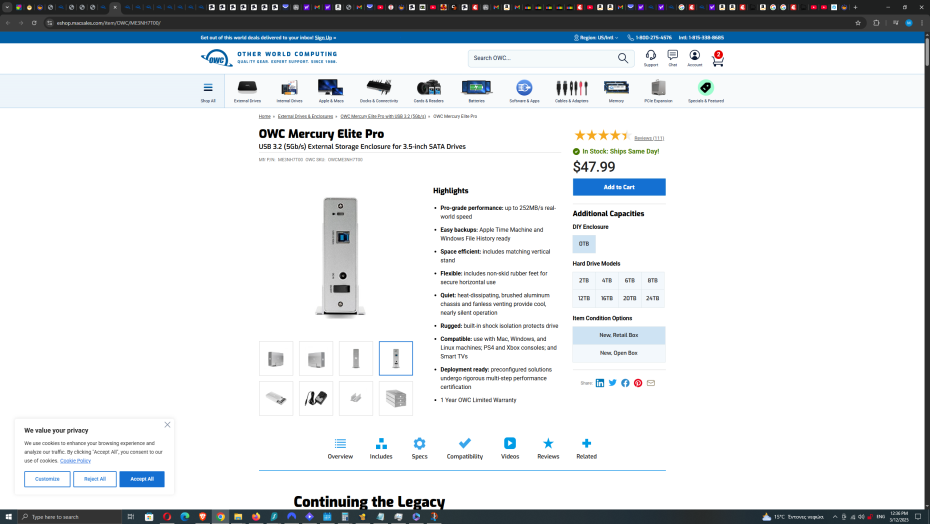The image size is (930, 524).
Task: Open Software & Apps category
Action: 524,91
